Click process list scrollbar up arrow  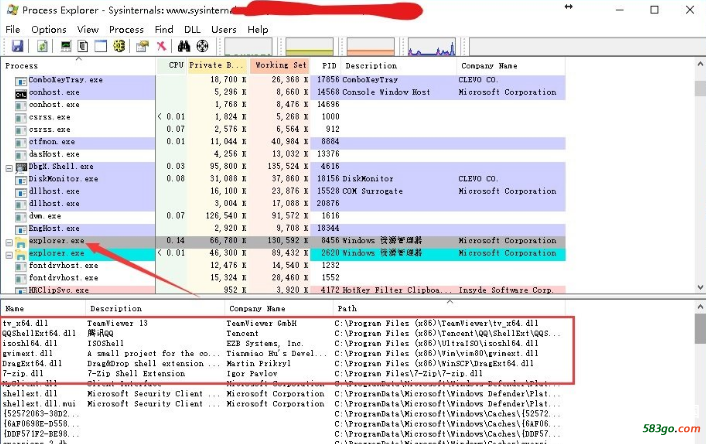pos(700,64)
